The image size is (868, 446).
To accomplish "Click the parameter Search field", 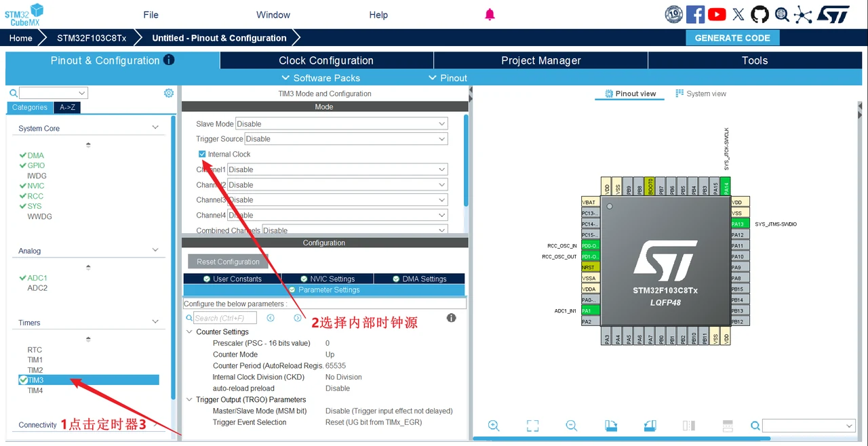I will coord(225,318).
